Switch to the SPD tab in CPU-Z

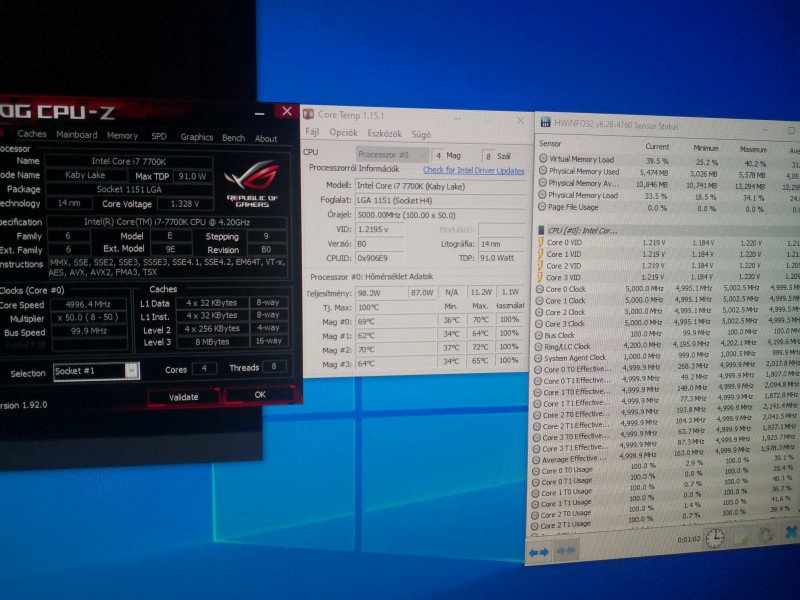(x=159, y=136)
